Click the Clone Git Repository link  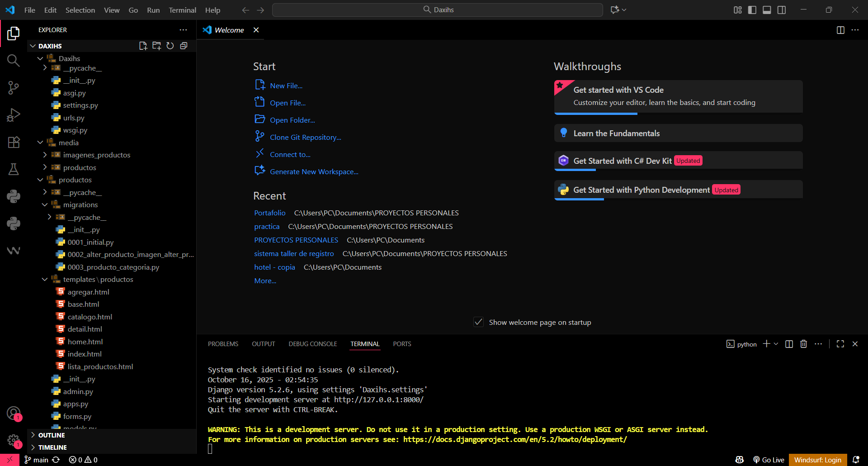(x=306, y=137)
